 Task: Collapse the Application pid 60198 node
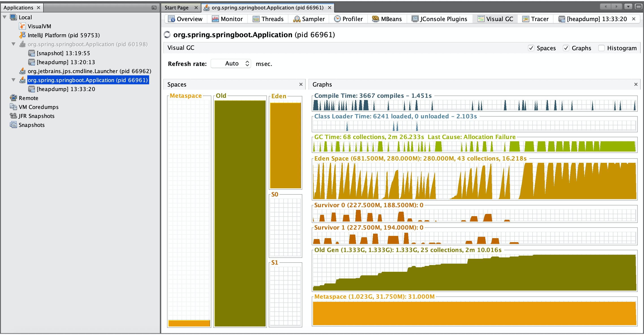pyautogui.click(x=13, y=44)
